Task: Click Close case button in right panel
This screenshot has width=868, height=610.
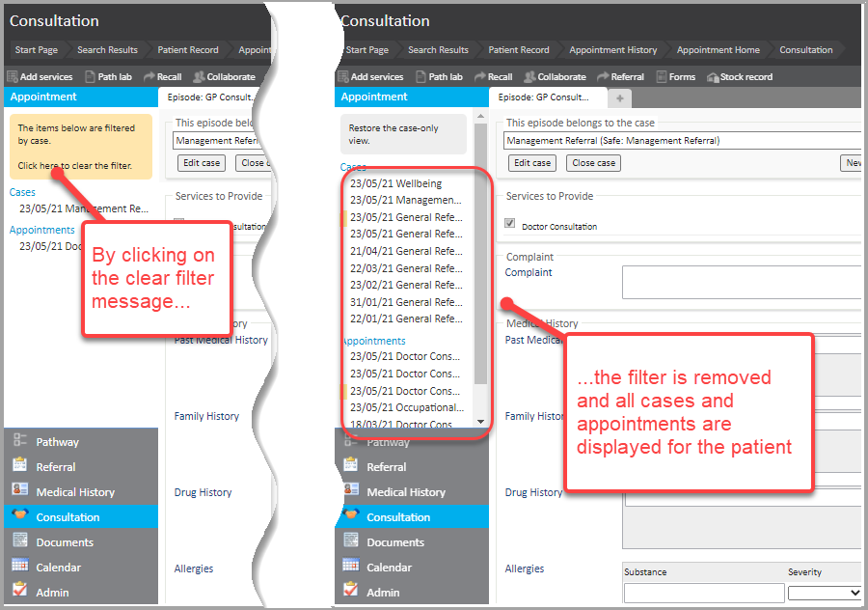Action: pyautogui.click(x=593, y=163)
